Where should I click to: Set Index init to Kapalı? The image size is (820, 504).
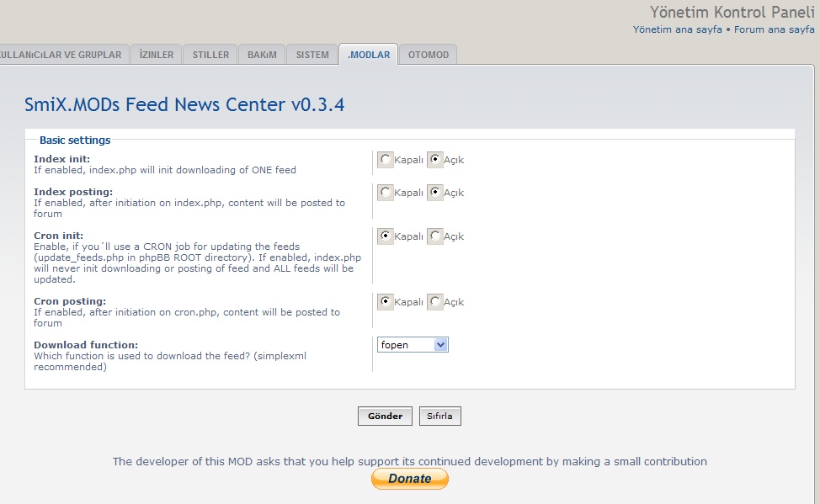[x=386, y=160]
